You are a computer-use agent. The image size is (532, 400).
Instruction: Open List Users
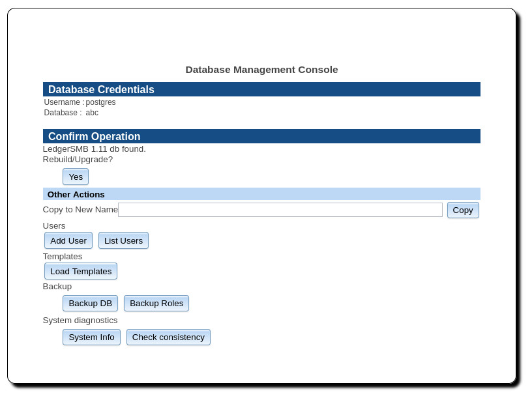[x=123, y=240]
